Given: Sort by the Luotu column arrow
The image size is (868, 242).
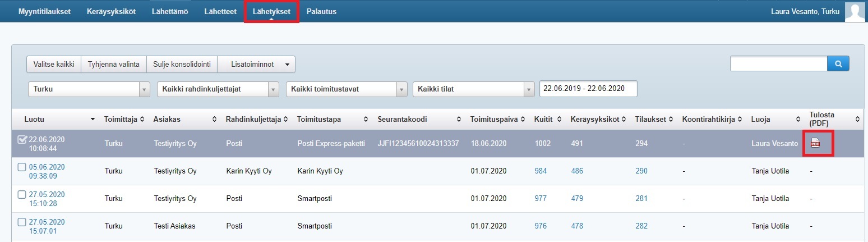Looking at the screenshot, I should click(93, 120).
